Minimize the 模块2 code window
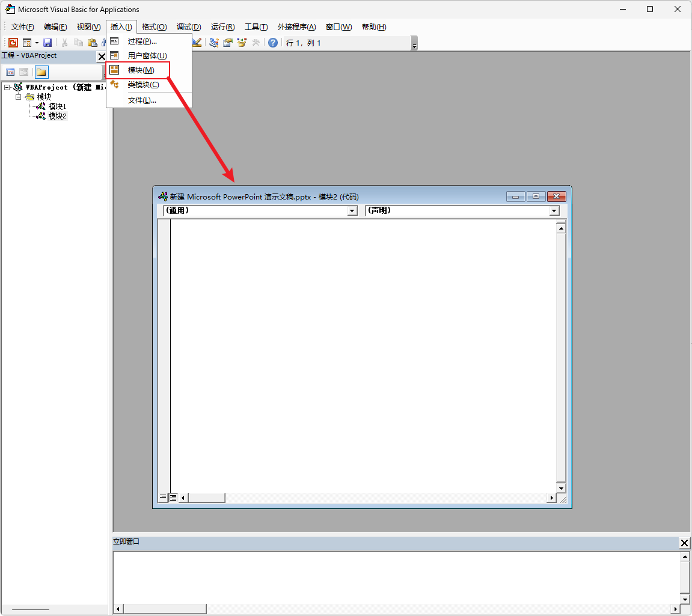Screen dimensions: 692x616 [515, 197]
